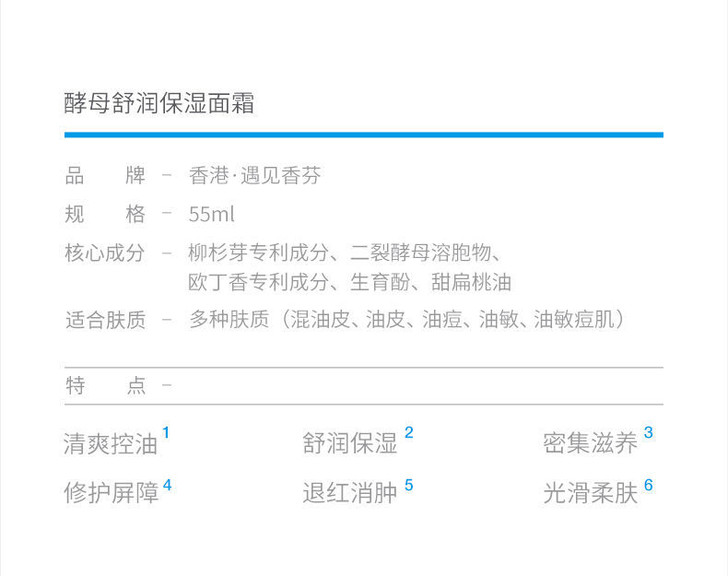Select the 55ml specification value
Screen dimensions: 728x576
click(211, 215)
